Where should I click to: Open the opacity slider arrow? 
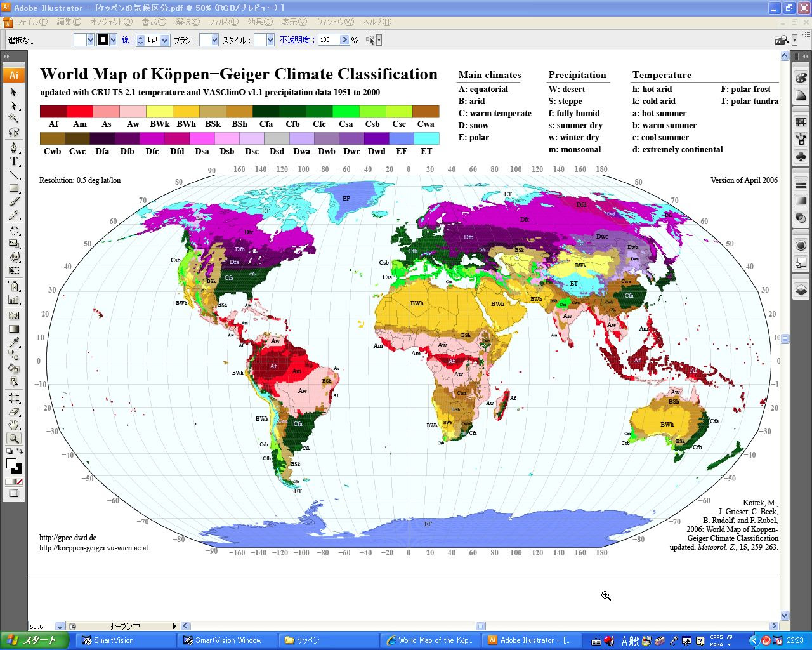click(345, 40)
